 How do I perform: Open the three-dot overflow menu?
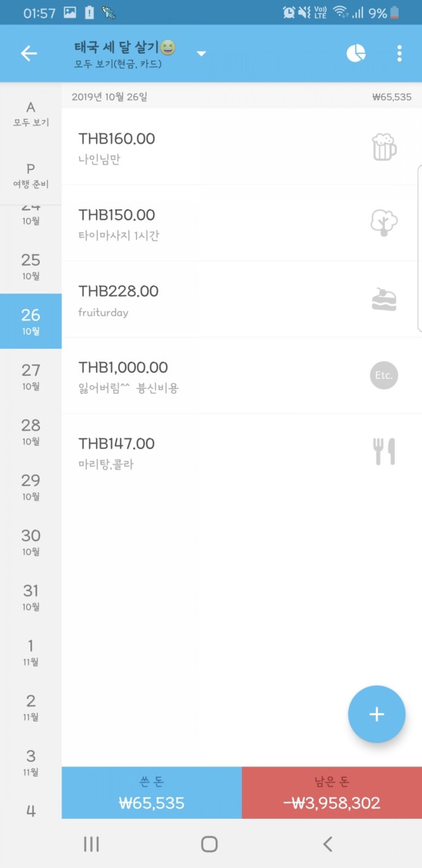coord(400,53)
